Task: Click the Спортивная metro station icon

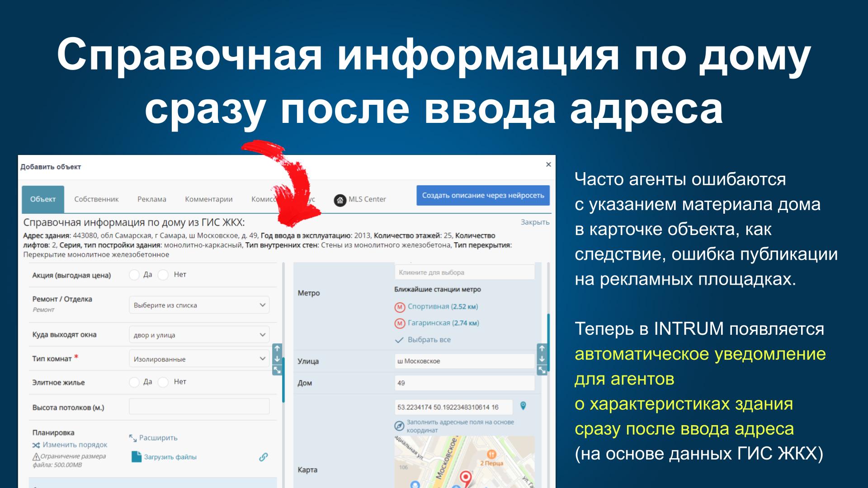Action: 399,307
